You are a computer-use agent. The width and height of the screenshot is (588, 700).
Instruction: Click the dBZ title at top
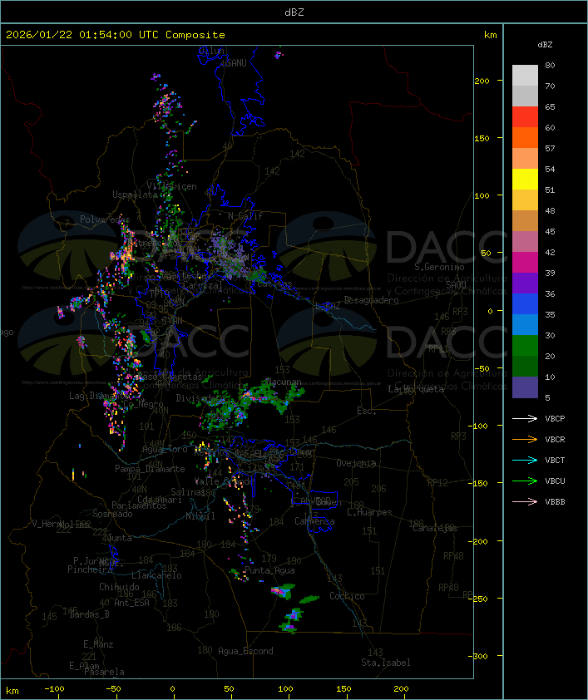[x=294, y=12]
